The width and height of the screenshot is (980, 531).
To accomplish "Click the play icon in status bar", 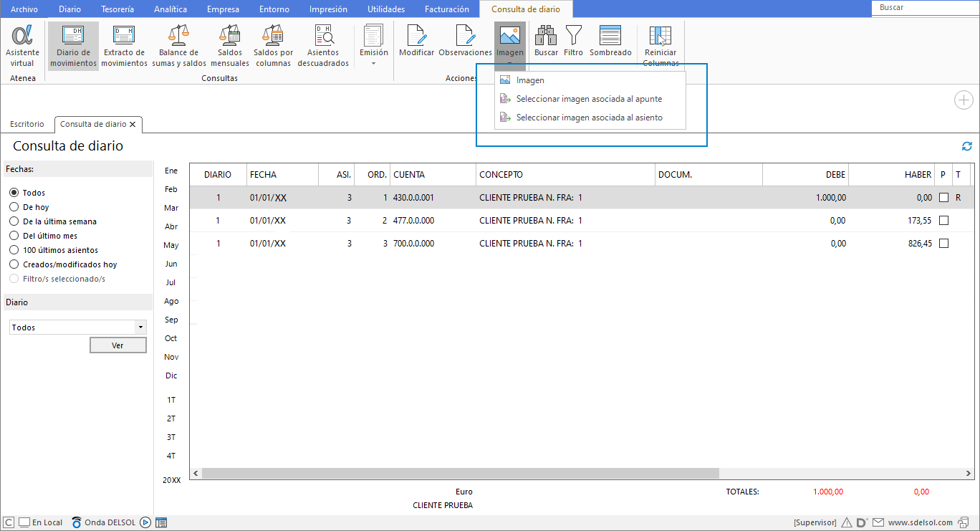I will 145,522.
